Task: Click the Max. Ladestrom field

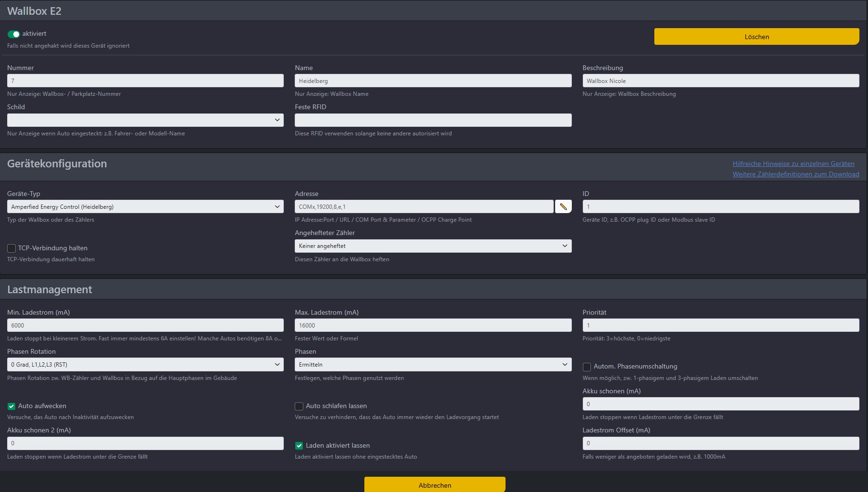Action: pos(433,326)
